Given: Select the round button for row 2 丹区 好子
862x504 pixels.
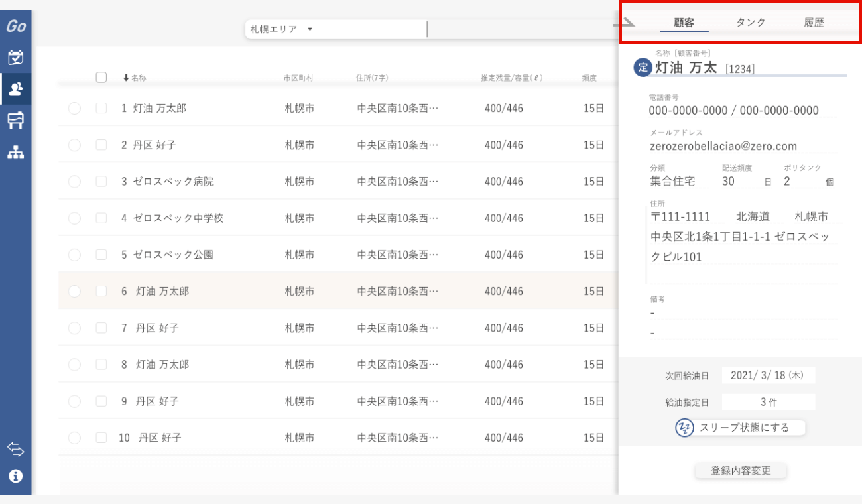Looking at the screenshot, I should [74, 145].
